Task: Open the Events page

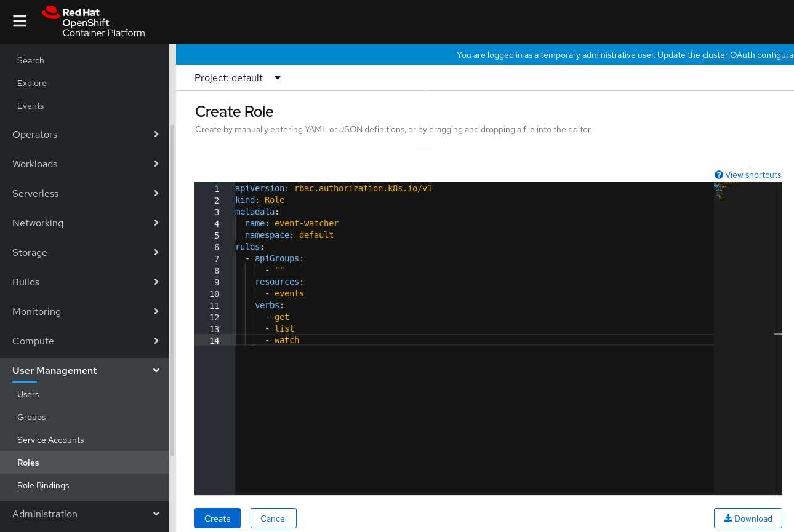Action: (31, 106)
